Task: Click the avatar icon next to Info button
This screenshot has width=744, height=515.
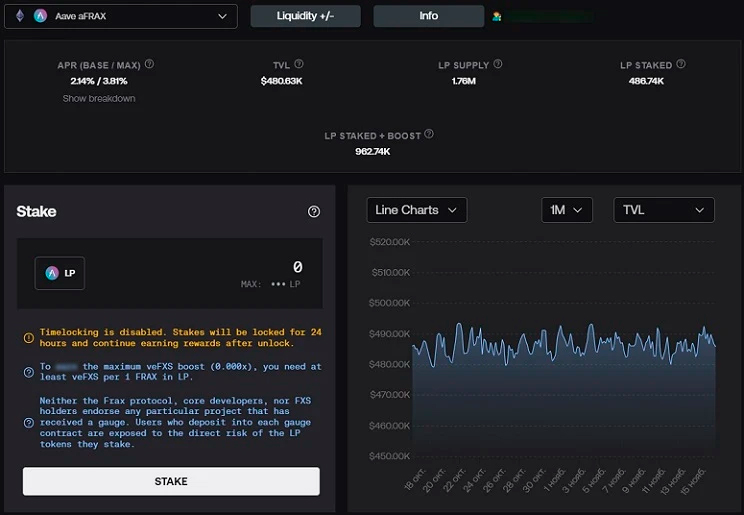Action: click(497, 17)
